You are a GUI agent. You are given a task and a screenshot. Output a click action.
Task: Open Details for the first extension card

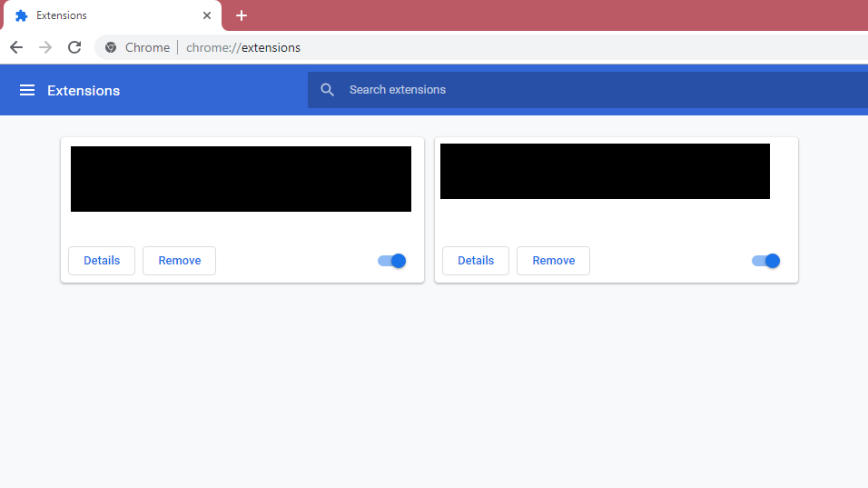click(x=102, y=261)
